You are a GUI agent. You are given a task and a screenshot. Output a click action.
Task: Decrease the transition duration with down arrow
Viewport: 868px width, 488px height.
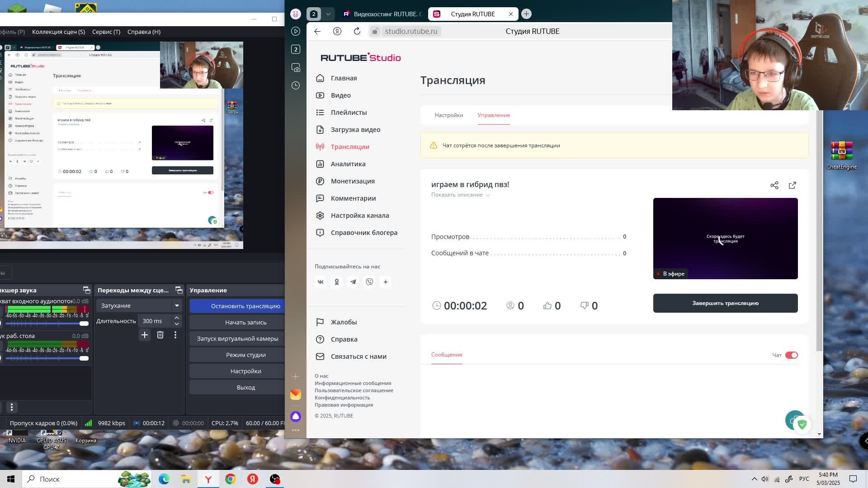click(177, 324)
